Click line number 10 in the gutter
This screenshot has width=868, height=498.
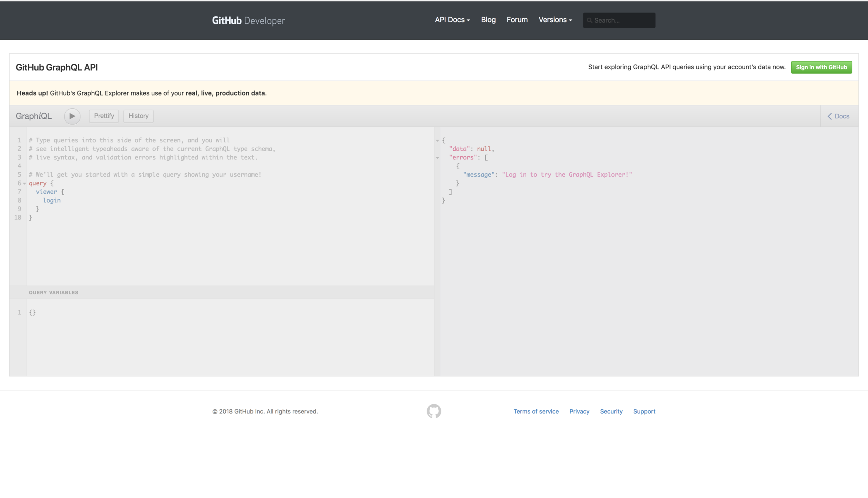coord(18,218)
